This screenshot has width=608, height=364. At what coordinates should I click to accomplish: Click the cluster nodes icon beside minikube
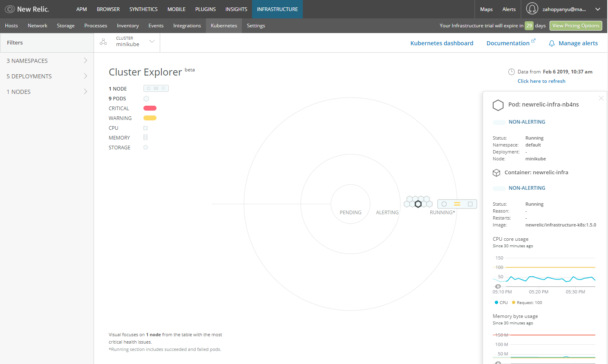[x=103, y=42]
